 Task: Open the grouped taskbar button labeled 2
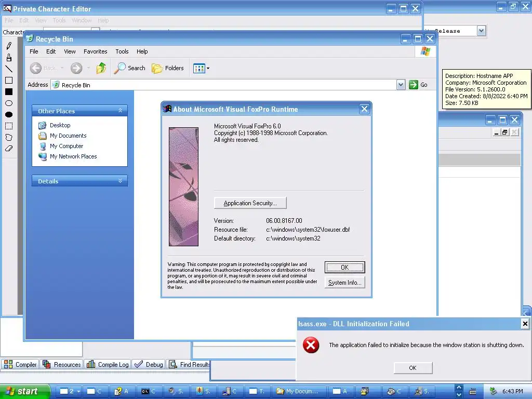[68, 391]
